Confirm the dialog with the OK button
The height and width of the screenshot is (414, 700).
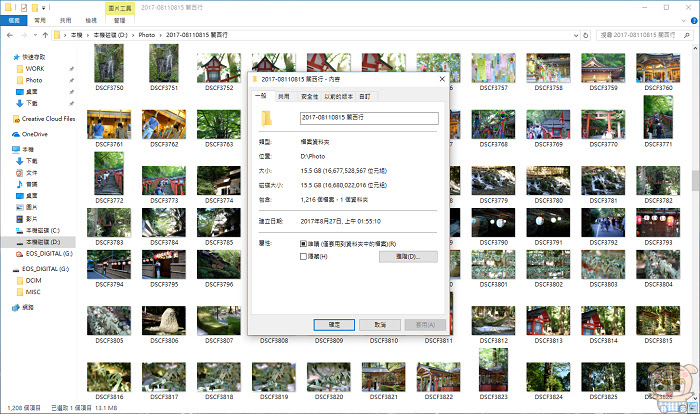coord(334,325)
